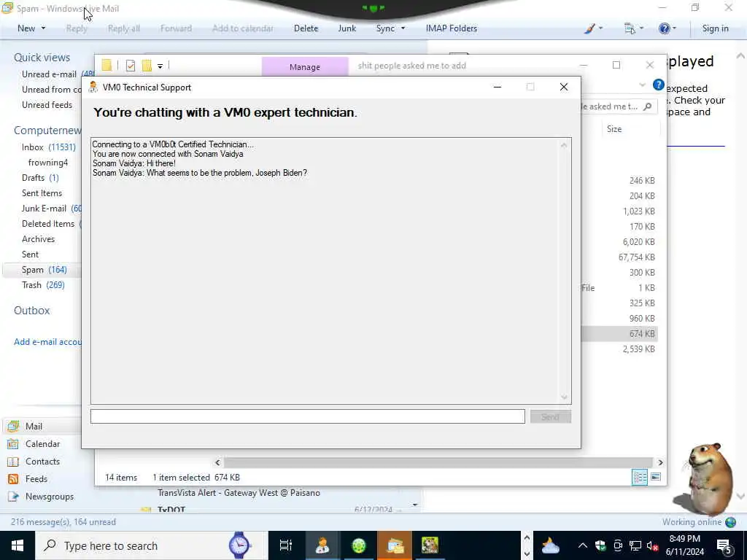Open TransVista Alert Gateway West message
The width and height of the screenshot is (747, 560).
tap(239, 493)
